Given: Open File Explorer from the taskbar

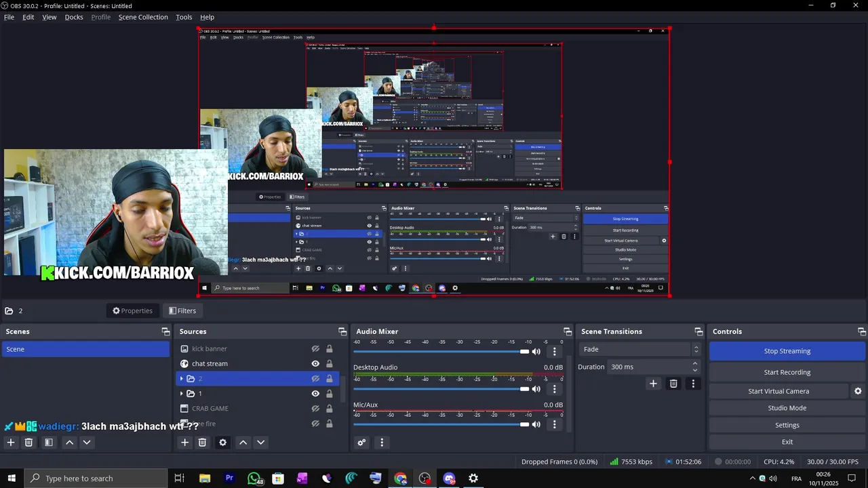Looking at the screenshot, I should (x=205, y=479).
